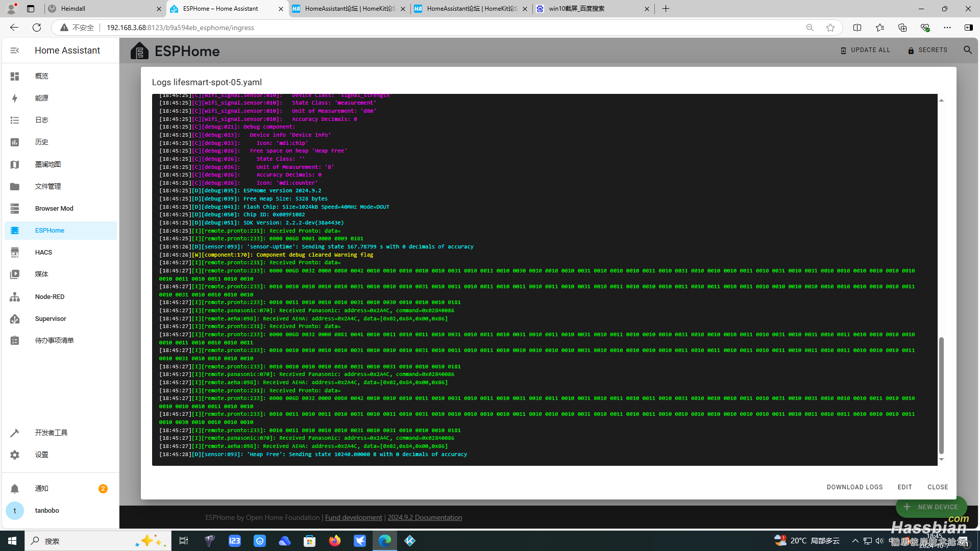
Task: Close the Heimdall tab
Action: [159, 9]
